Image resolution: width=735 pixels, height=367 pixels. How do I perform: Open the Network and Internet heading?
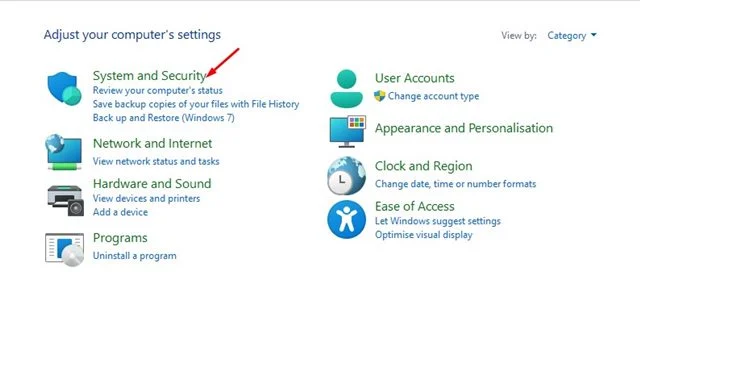[x=152, y=143]
